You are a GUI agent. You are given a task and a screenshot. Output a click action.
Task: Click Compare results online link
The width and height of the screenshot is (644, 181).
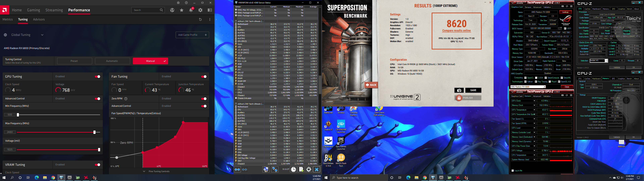click(x=457, y=31)
